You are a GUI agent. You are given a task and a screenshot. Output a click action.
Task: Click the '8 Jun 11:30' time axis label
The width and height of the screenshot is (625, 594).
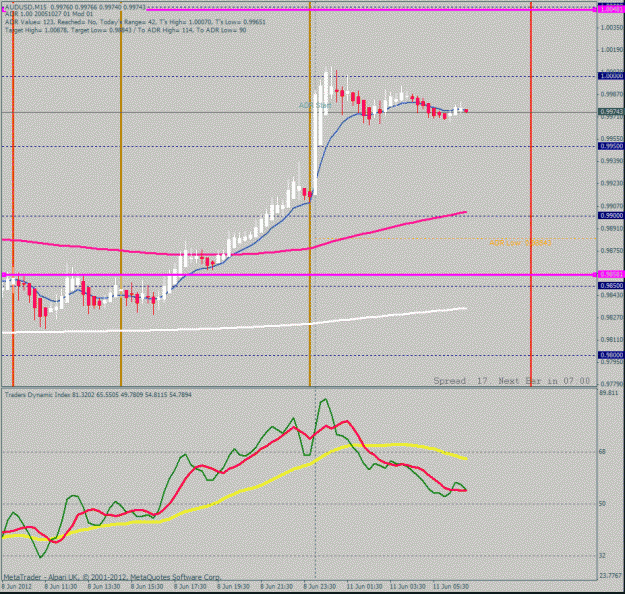pos(61,587)
